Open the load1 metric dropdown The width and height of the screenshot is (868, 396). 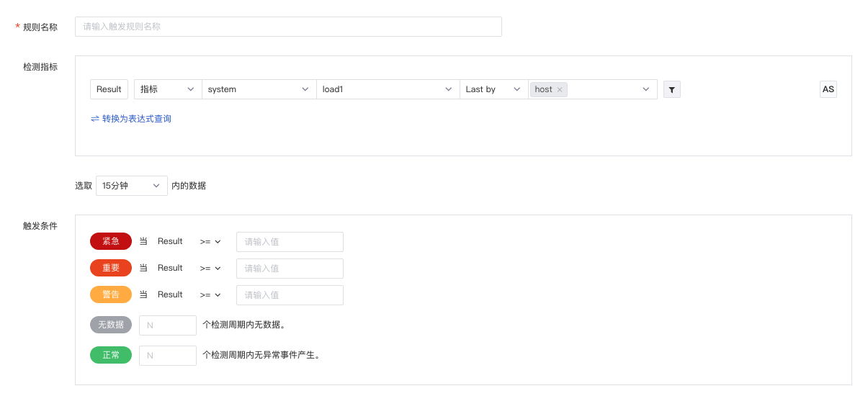pyautogui.click(x=388, y=89)
